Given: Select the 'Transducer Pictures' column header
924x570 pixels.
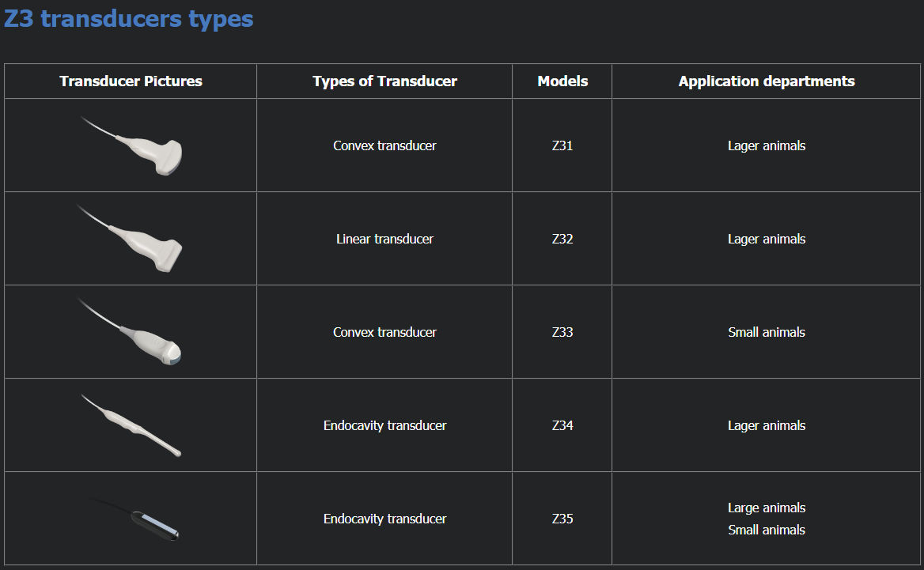Looking at the screenshot, I should coord(131,81).
